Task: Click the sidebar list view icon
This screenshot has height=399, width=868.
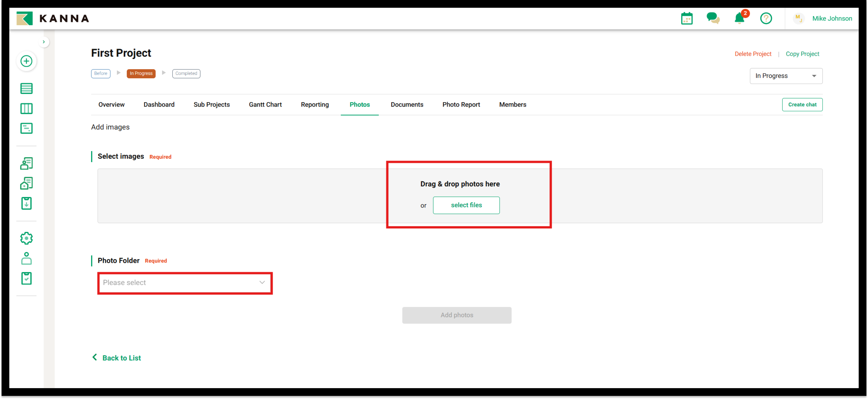Action: point(26,89)
